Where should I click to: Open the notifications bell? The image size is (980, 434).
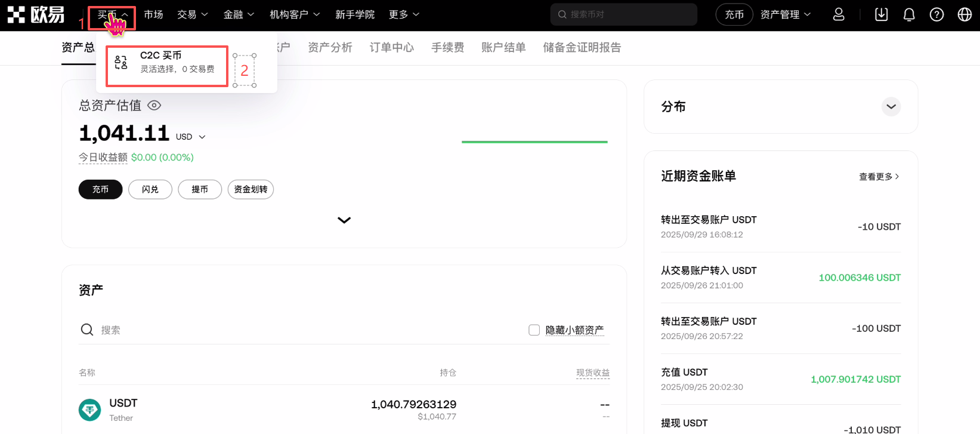coord(909,14)
